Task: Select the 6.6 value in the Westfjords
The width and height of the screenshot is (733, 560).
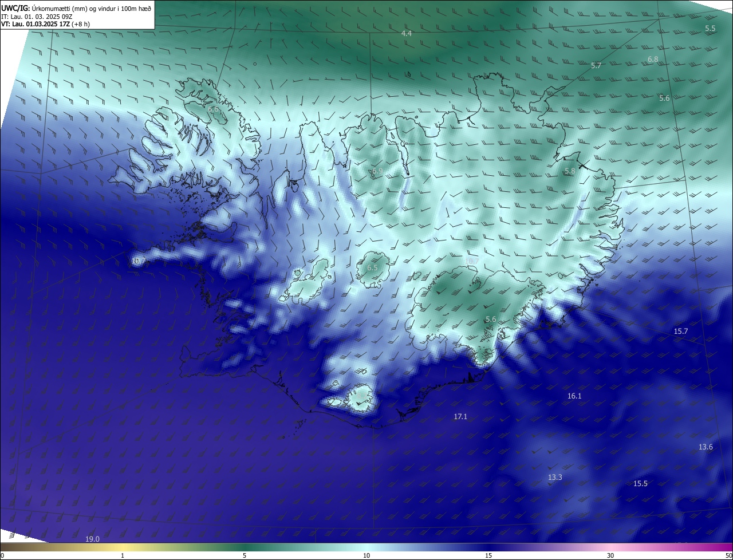Action: click(x=214, y=109)
